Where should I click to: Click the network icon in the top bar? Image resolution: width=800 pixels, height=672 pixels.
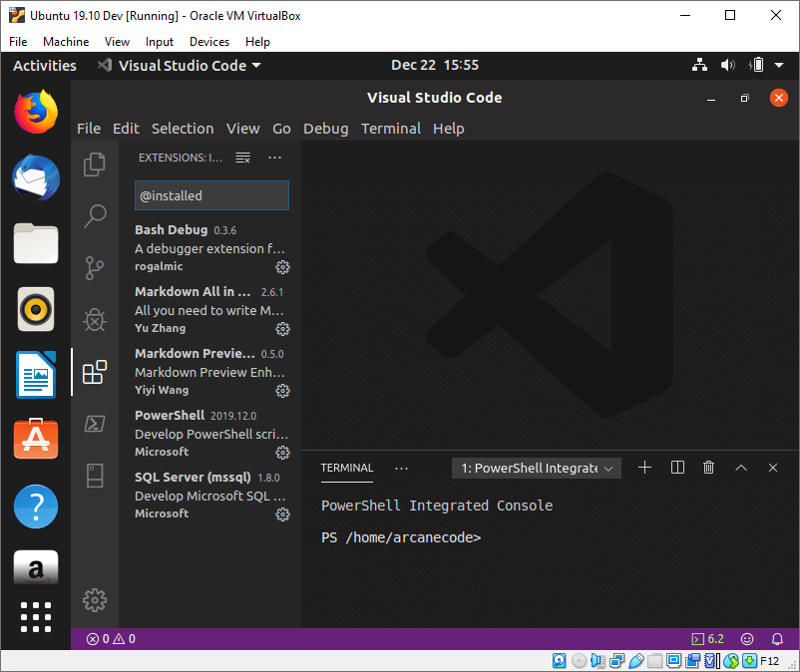click(x=699, y=65)
